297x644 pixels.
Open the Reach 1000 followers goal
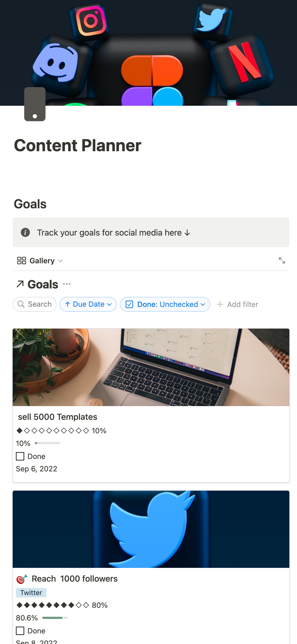coord(74,579)
